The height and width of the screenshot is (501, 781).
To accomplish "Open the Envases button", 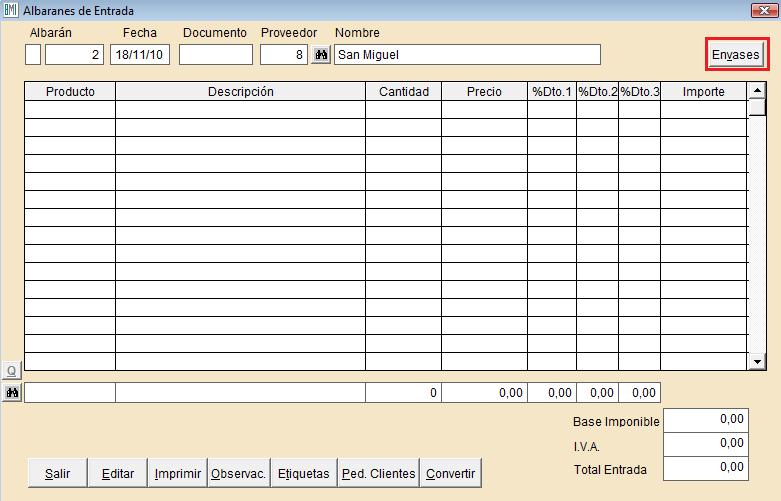I will tap(735, 55).
